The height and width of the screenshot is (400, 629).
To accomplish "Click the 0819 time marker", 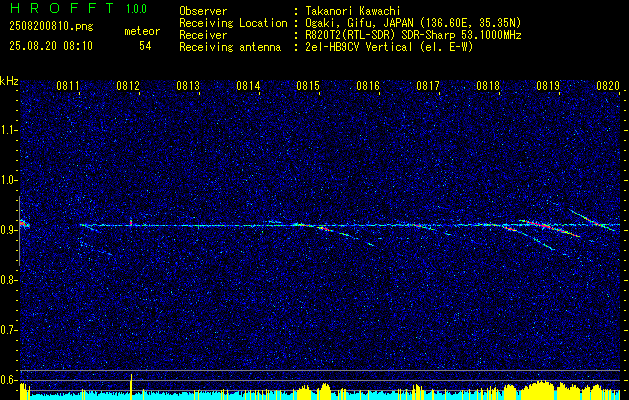I will click(548, 85).
